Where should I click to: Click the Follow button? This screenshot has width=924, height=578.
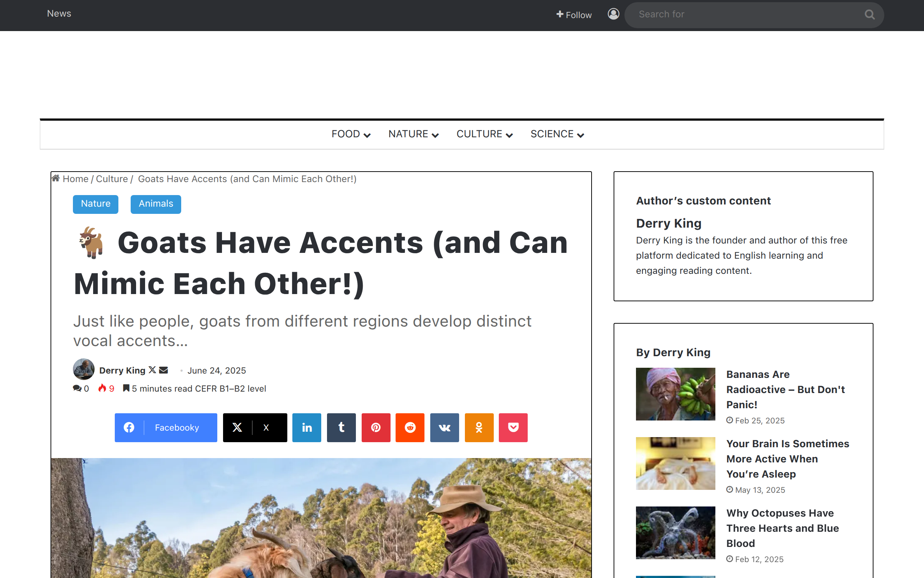[x=574, y=14]
